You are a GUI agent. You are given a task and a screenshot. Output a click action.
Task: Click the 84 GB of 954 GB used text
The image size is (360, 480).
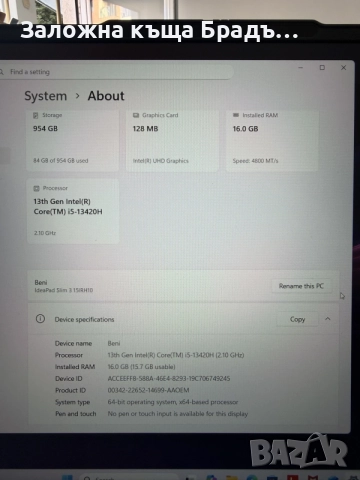(x=61, y=161)
